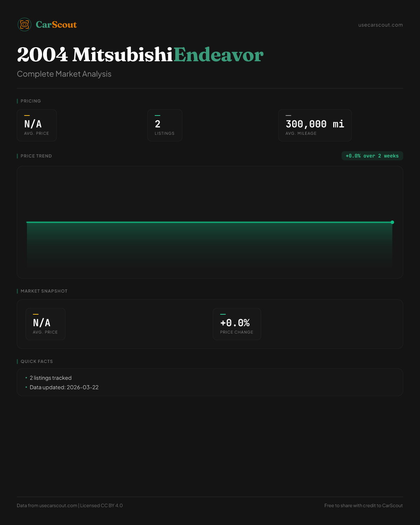Click the +0.0% over 2 weeks badge
The height and width of the screenshot is (525, 420).
click(x=372, y=156)
